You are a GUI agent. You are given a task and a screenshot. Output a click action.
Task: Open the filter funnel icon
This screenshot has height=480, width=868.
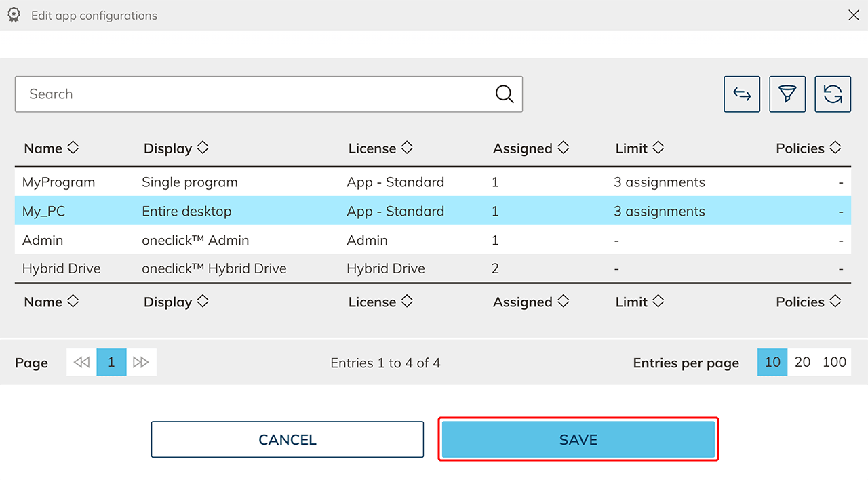(787, 94)
